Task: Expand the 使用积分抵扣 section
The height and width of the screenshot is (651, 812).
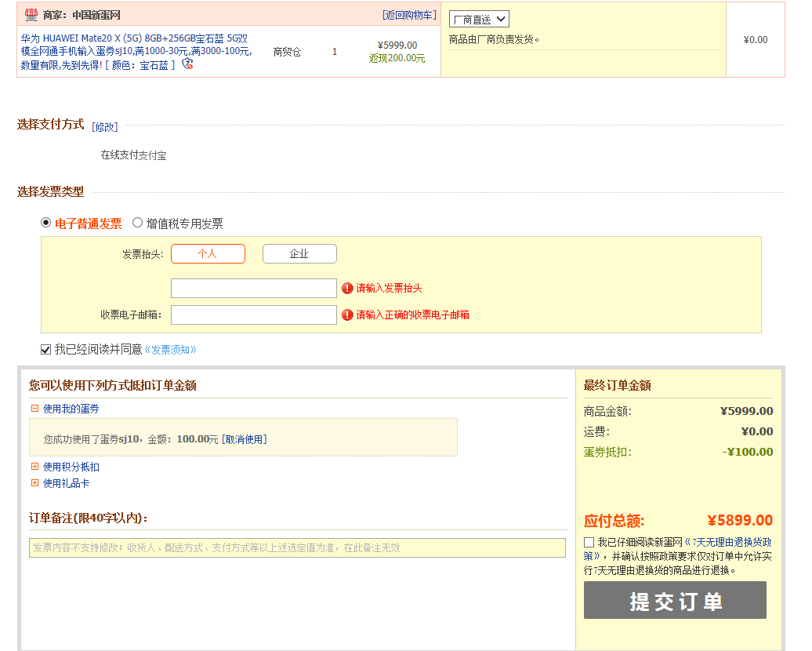Action: click(x=34, y=467)
